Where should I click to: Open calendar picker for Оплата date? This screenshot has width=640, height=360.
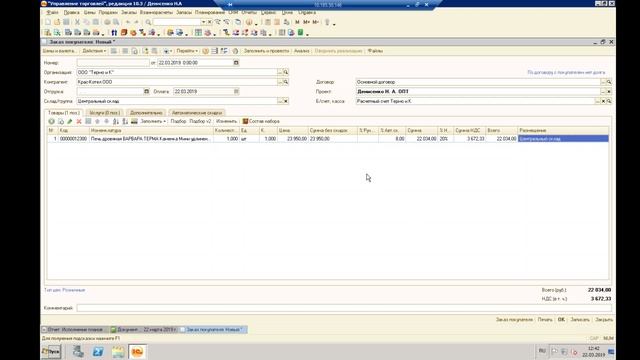236,91
